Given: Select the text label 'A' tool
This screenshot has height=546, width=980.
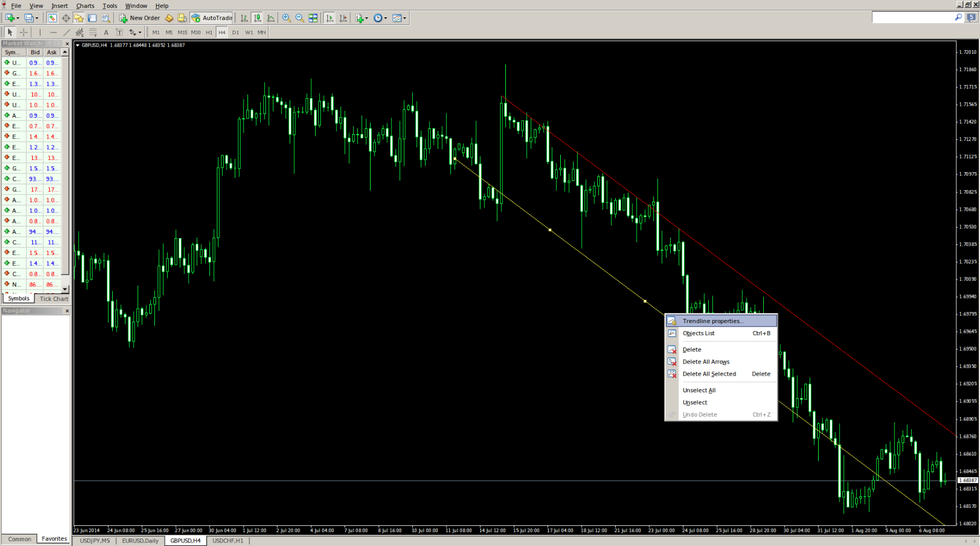Looking at the screenshot, I should coord(106,32).
